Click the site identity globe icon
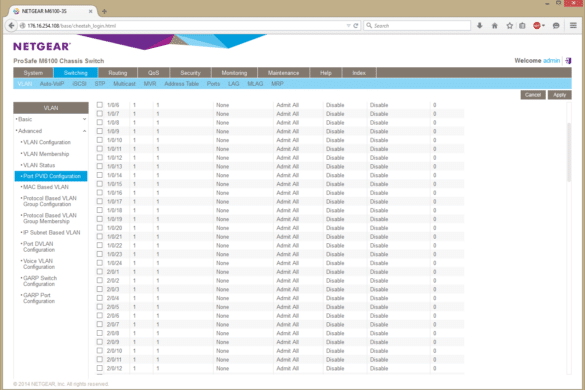 coord(22,26)
